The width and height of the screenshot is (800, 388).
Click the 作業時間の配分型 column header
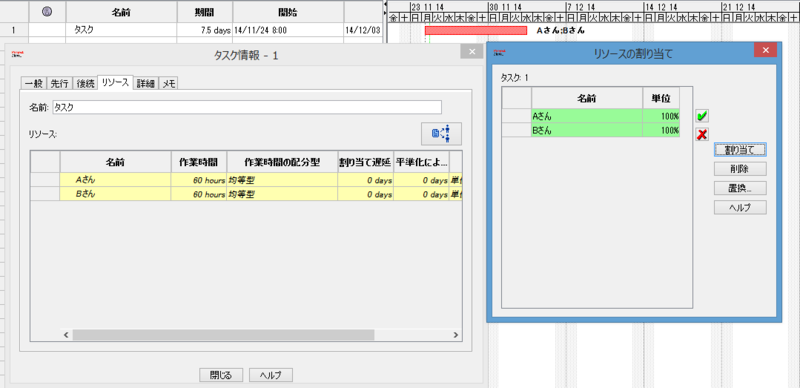click(x=282, y=162)
